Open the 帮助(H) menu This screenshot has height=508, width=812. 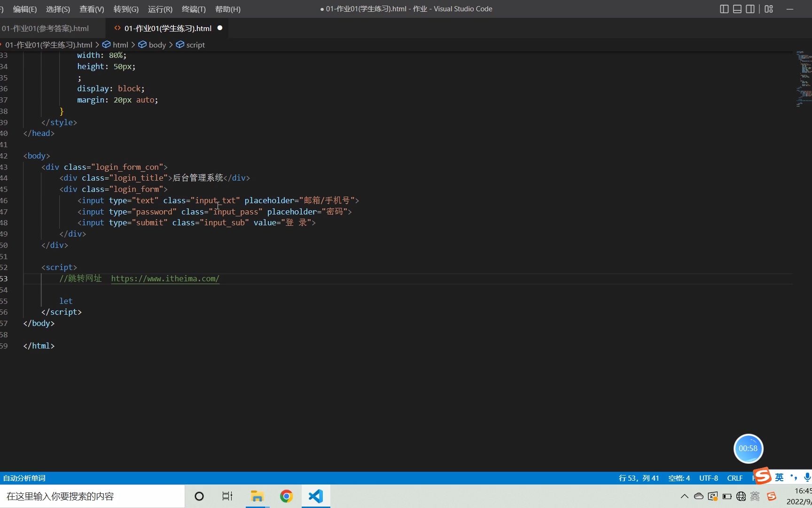(x=227, y=9)
